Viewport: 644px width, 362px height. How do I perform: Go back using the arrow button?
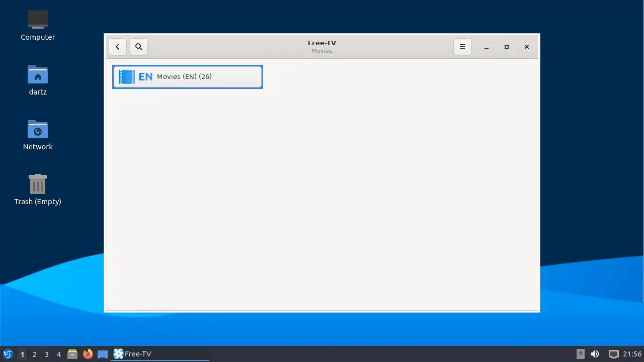[x=118, y=47]
